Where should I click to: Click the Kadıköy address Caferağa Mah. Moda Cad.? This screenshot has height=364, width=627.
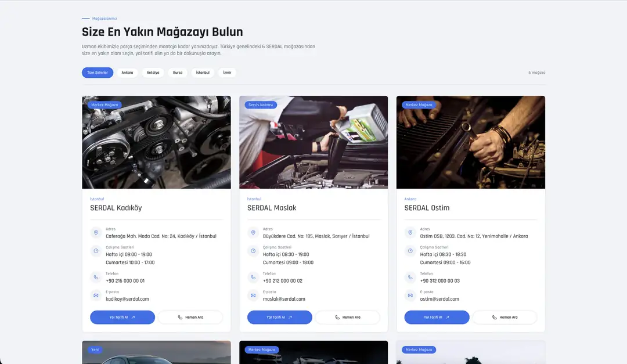(161, 236)
